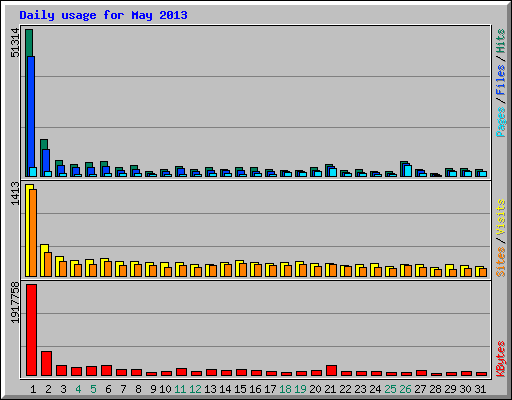Click green weekend day 11 label
Image resolution: width=512 pixels, height=400 pixels.
click(x=180, y=389)
